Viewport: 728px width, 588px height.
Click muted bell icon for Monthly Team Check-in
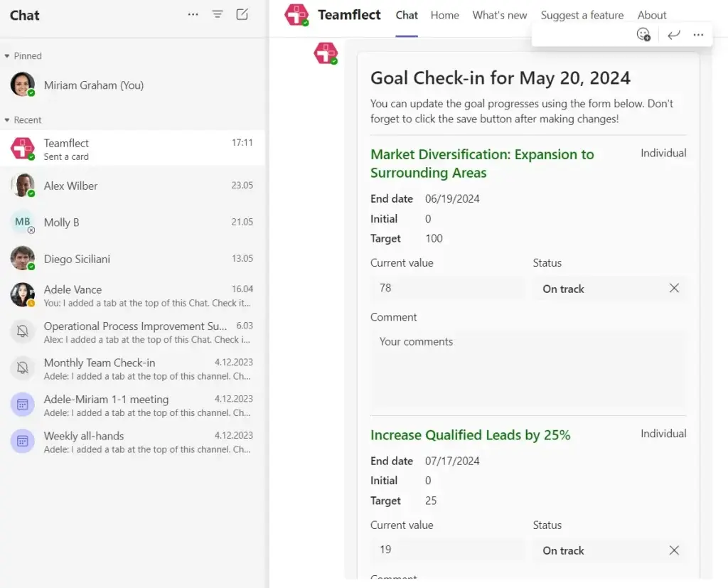22,368
